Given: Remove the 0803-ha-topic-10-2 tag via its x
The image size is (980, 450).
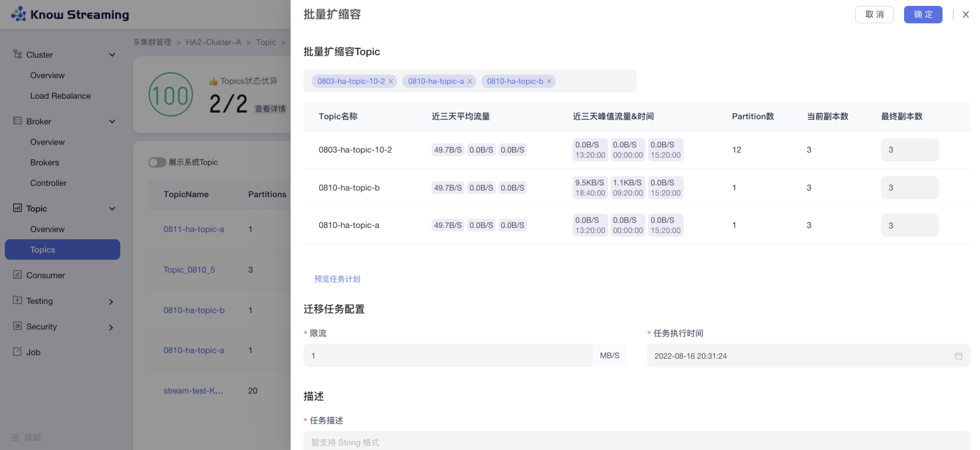Looking at the screenshot, I should pos(391,81).
